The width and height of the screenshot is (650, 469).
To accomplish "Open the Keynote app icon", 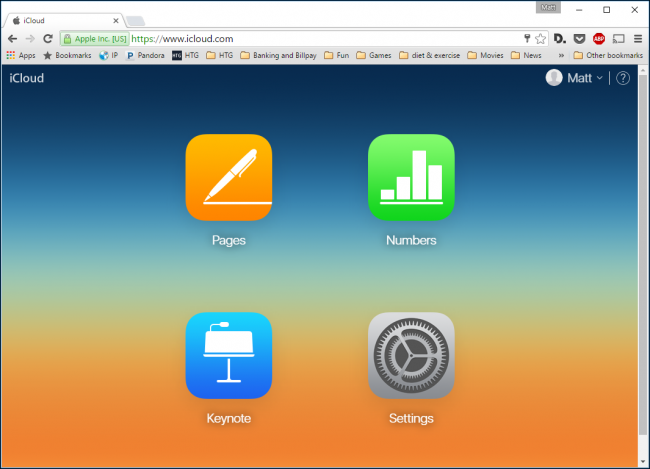I will (229, 355).
